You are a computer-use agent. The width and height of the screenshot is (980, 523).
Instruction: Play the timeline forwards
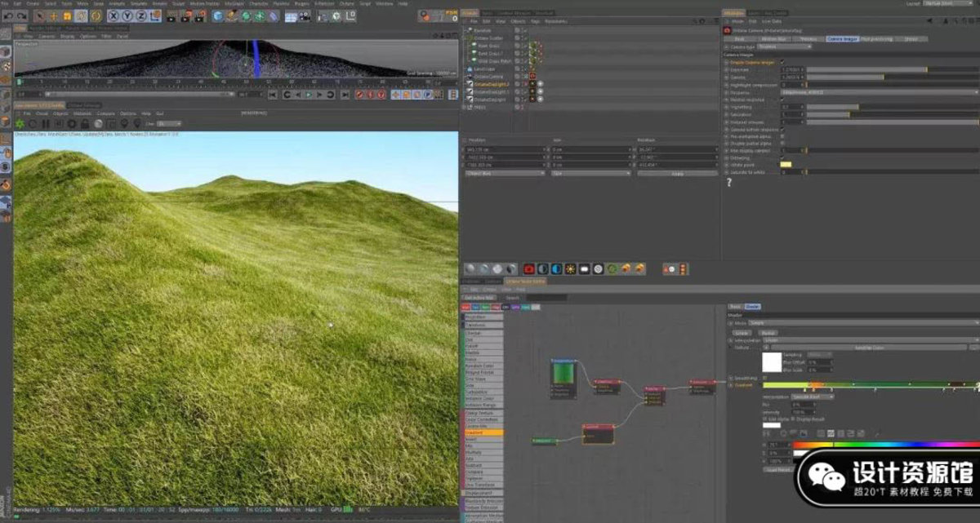[x=309, y=95]
